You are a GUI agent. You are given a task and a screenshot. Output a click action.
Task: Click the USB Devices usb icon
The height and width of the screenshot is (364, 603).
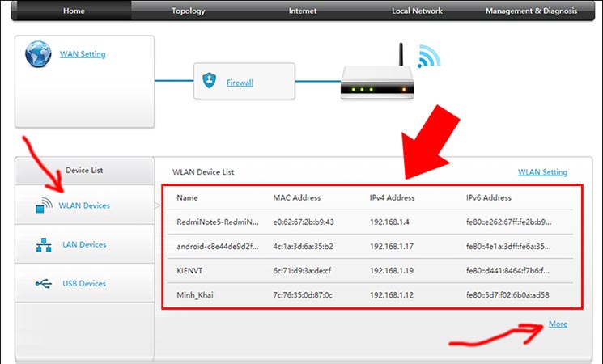tap(44, 284)
